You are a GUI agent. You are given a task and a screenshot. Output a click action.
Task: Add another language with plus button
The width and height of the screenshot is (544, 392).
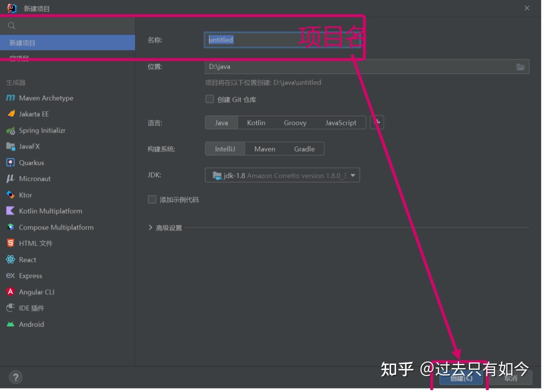pos(377,122)
